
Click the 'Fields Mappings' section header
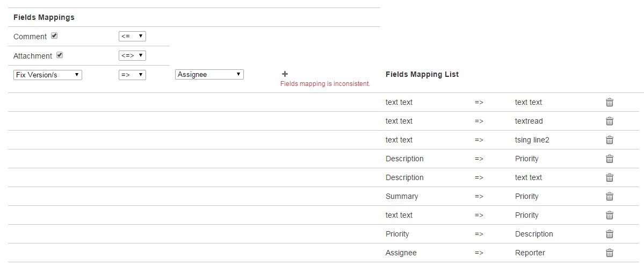[x=44, y=17]
